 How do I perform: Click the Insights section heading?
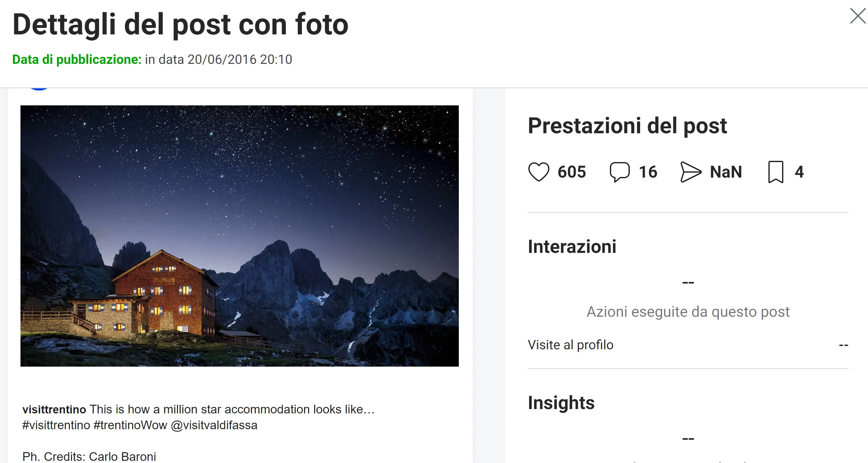click(x=561, y=403)
